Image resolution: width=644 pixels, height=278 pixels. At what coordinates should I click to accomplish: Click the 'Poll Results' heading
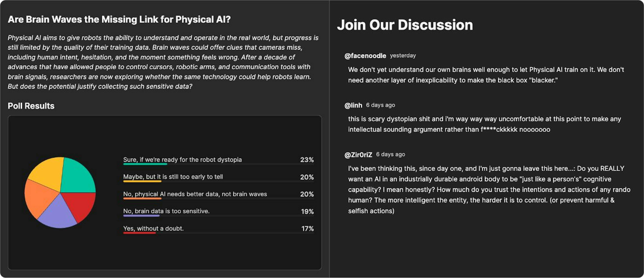click(31, 106)
